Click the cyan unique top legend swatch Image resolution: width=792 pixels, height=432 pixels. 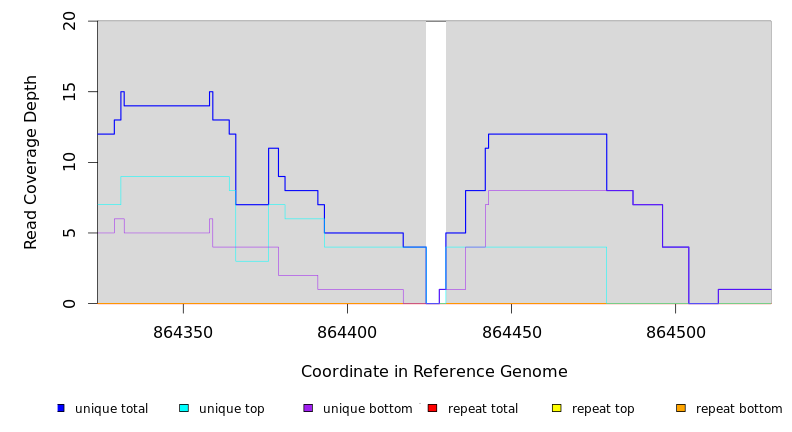(184, 408)
